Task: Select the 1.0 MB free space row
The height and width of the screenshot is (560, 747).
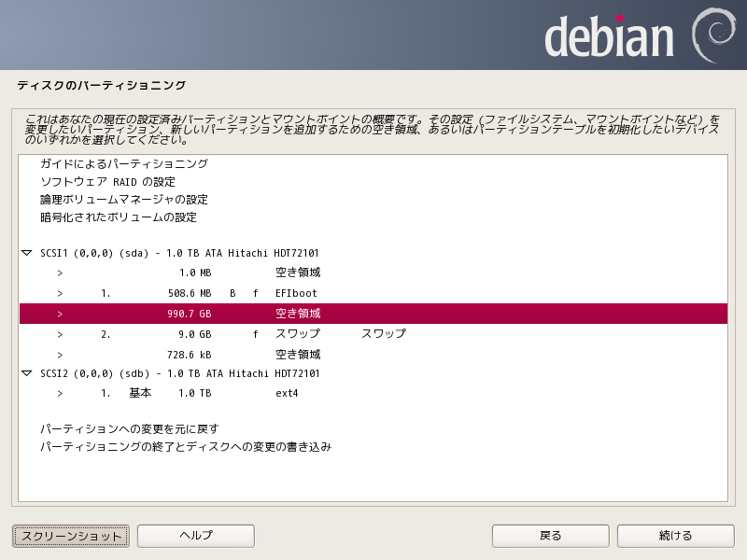Action: [280, 273]
